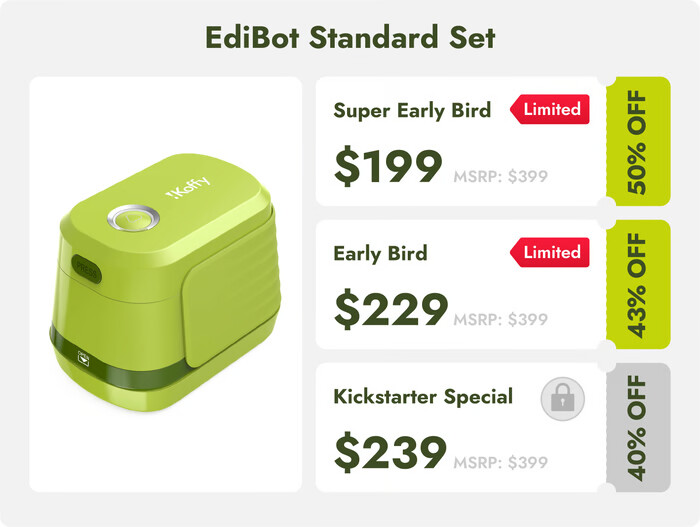The image size is (700, 527).
Task: Choose the Early Bird offer title
Action: (380, 253)
